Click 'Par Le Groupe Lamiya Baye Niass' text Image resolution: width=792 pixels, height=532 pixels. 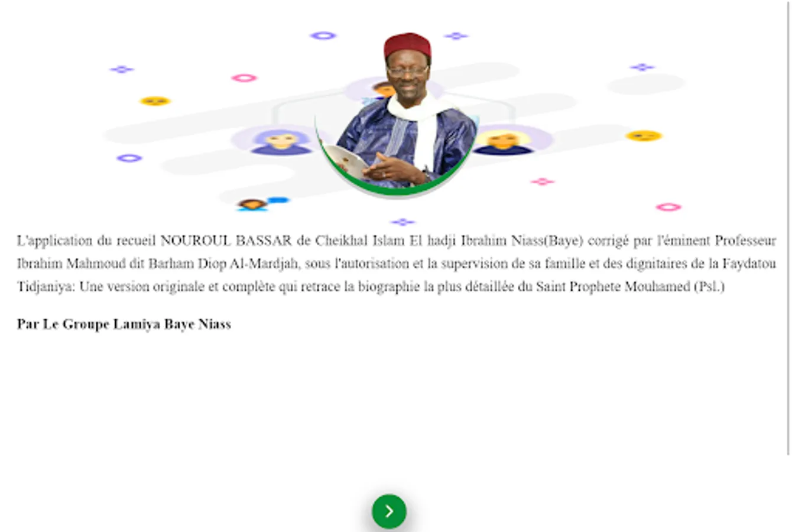point(124,324)
